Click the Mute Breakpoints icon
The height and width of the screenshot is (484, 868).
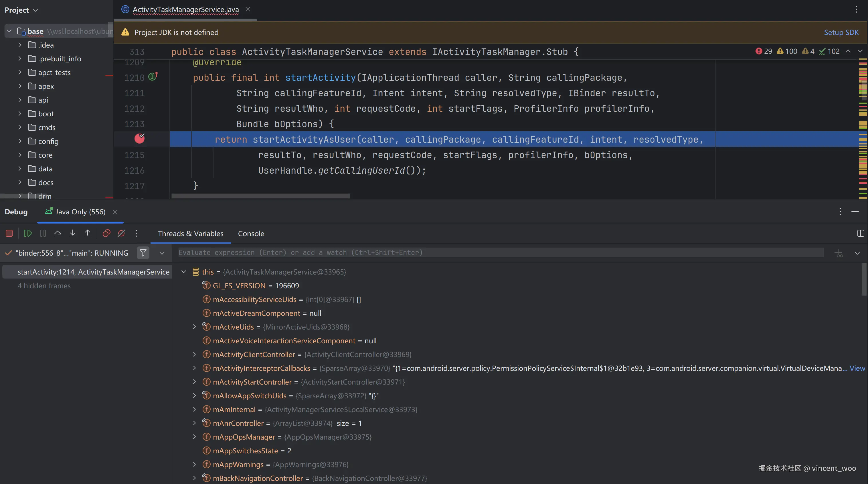pos(121,233)
